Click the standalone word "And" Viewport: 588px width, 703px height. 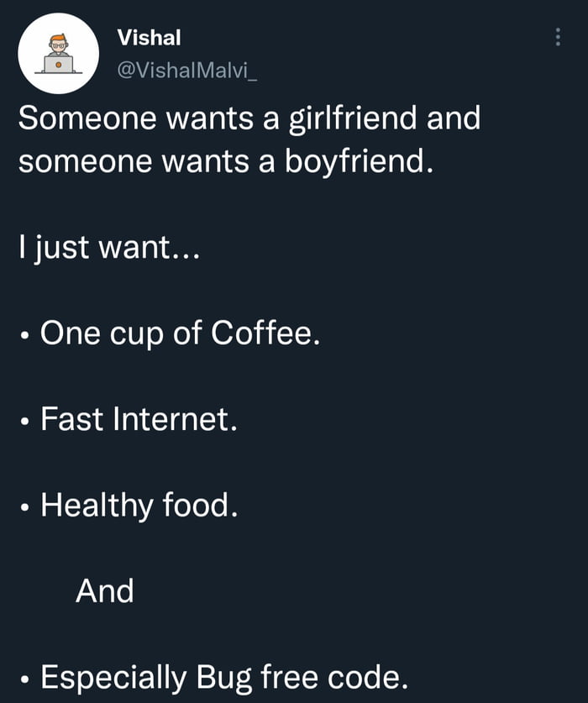[x=105, y=591]
